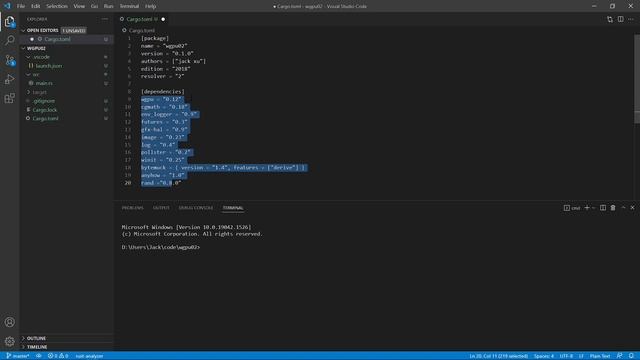This screenshot has width=640, height=360.
Task: Change encoding via UTF-8 indicator
Action: point(566,356)
